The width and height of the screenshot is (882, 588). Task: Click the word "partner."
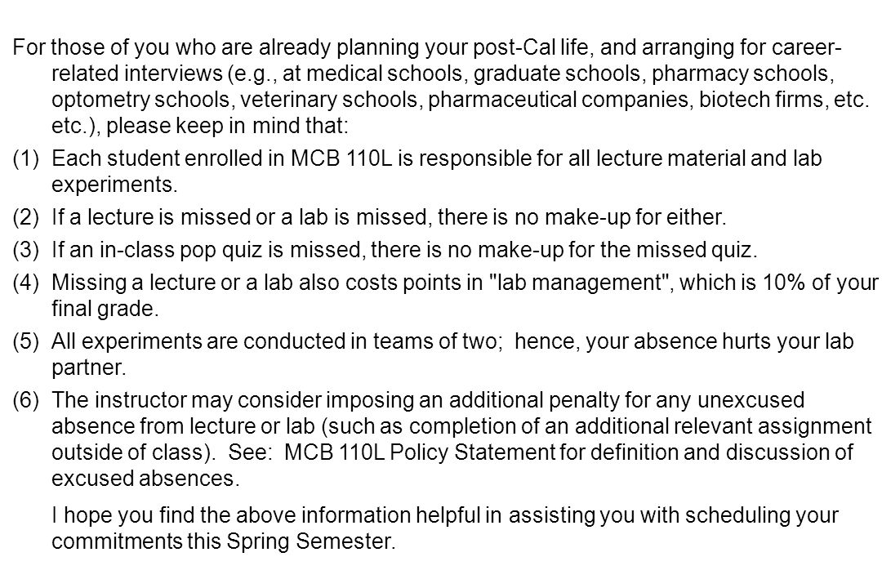coord(89,368)
